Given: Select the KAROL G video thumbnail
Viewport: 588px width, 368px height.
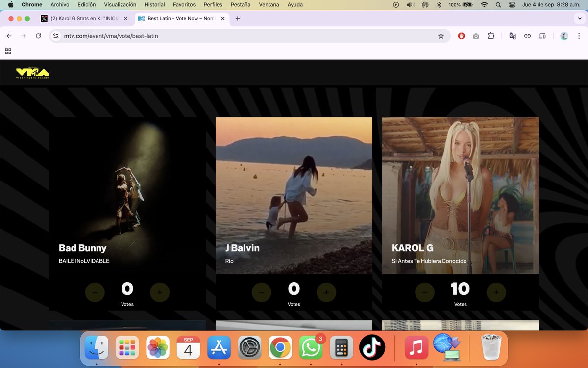Looking at the screenshot, I should coord(461,195).
